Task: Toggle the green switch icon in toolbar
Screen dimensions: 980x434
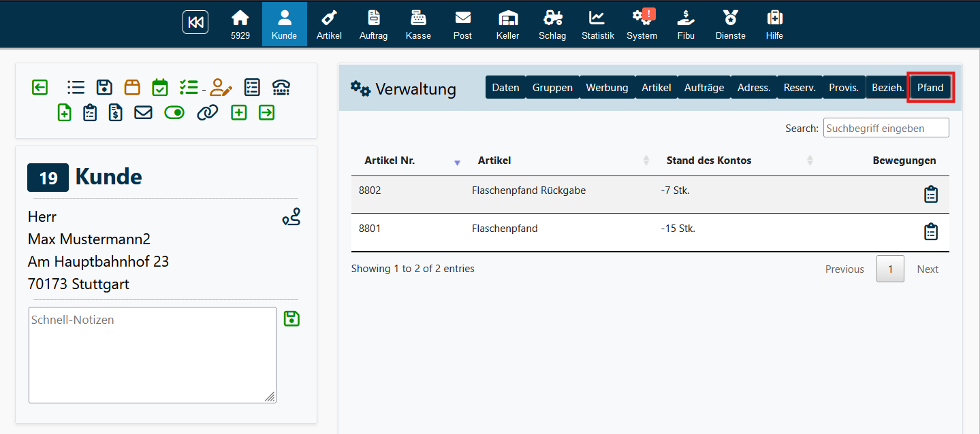Action: coord(174,113)
